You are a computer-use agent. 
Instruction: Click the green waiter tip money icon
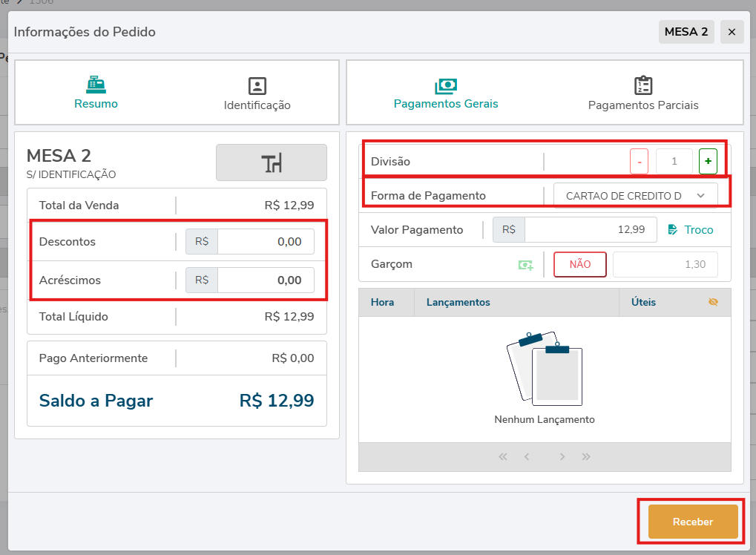click(x=525, y=264)
